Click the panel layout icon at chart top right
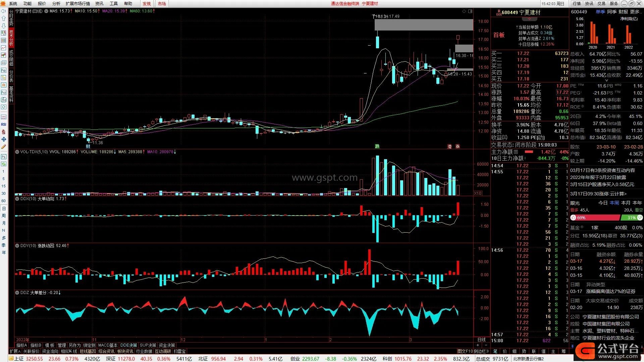644x362 pixels. click(x=470, y=11)
